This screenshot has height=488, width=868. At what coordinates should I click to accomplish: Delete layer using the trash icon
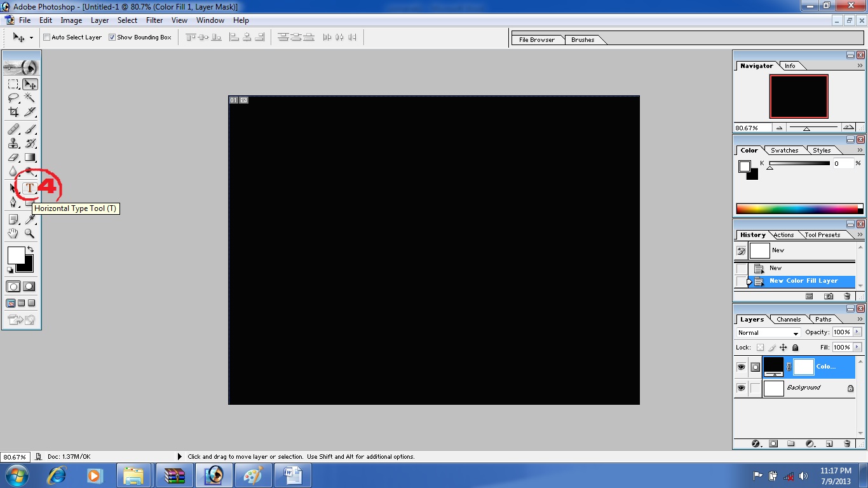tap(847, 443)
